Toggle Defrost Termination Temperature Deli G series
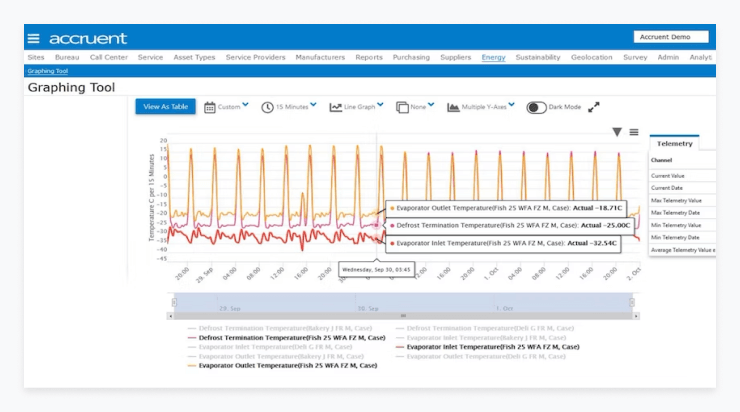 coord(485,328)
